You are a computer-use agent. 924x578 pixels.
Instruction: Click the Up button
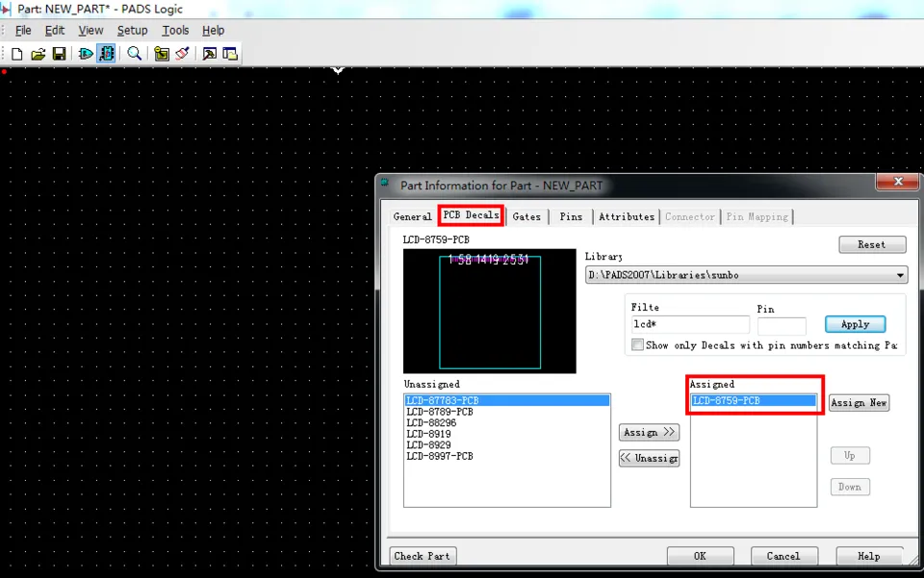pos(850,456)
